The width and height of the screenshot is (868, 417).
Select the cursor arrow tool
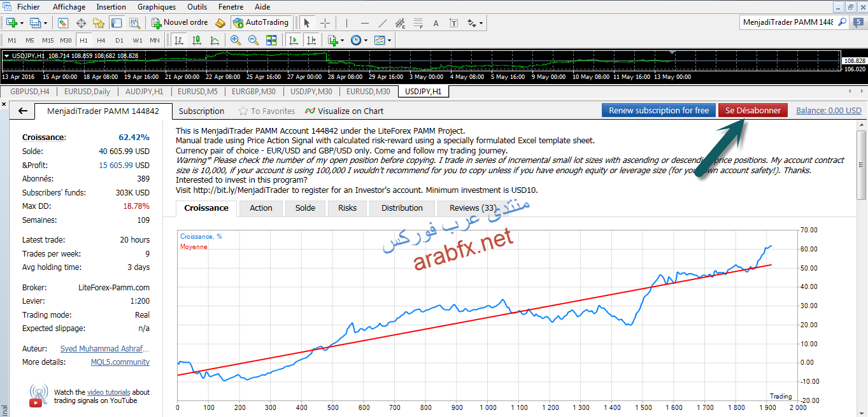(x=307, y=23)
